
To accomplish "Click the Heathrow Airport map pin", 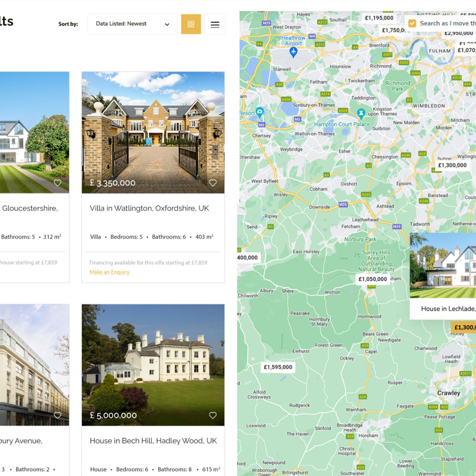I will pyautogui.click(x=293, y=53).
